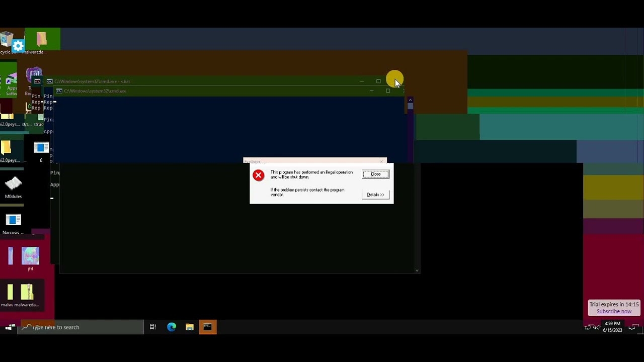Expand Details in the error dialog

click(x=375, y=195)
